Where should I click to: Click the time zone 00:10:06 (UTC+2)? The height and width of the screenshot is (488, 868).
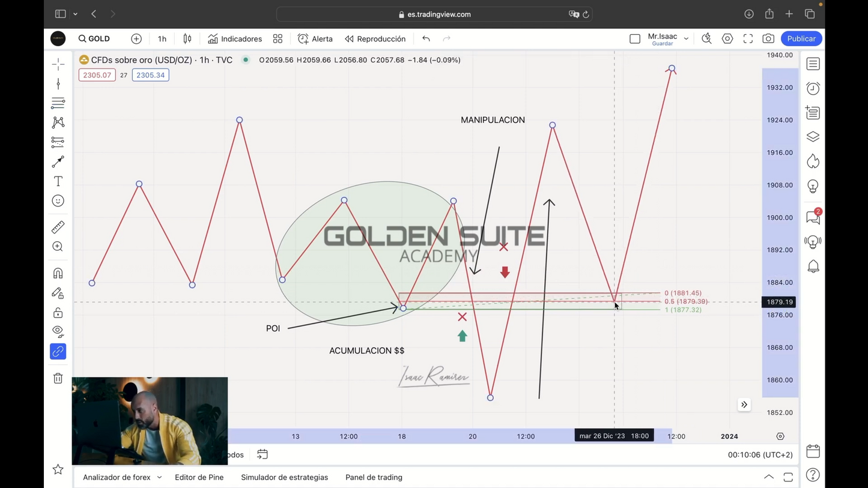click(x=760, y=455)
